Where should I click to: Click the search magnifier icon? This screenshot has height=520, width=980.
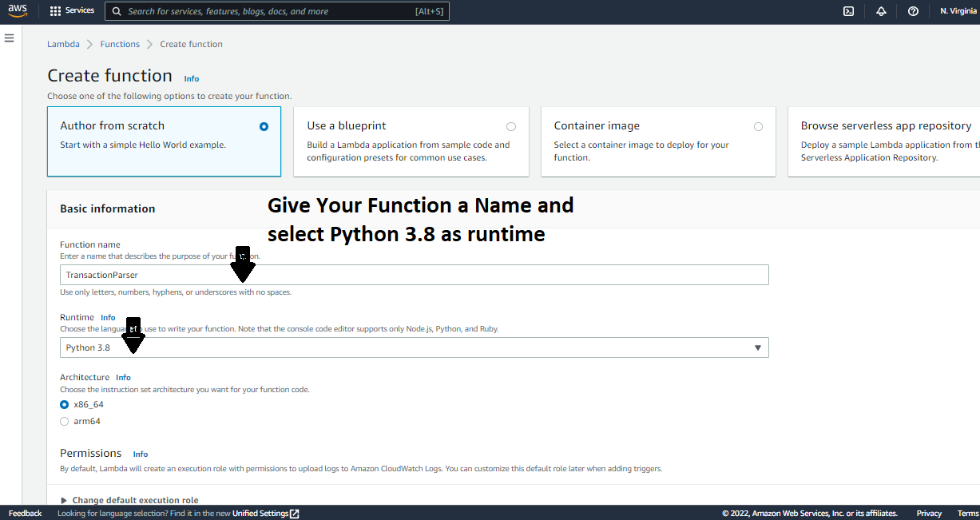point(117,11)
